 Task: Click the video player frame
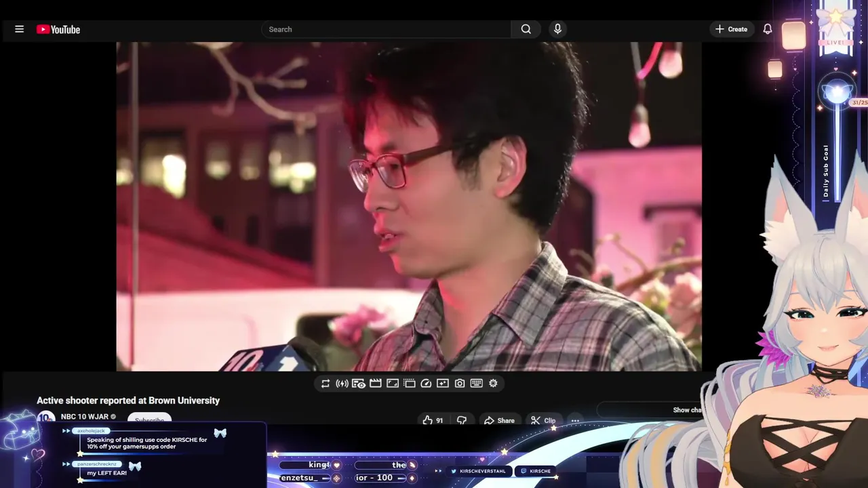pyautogui.click(x=409, y=207)
